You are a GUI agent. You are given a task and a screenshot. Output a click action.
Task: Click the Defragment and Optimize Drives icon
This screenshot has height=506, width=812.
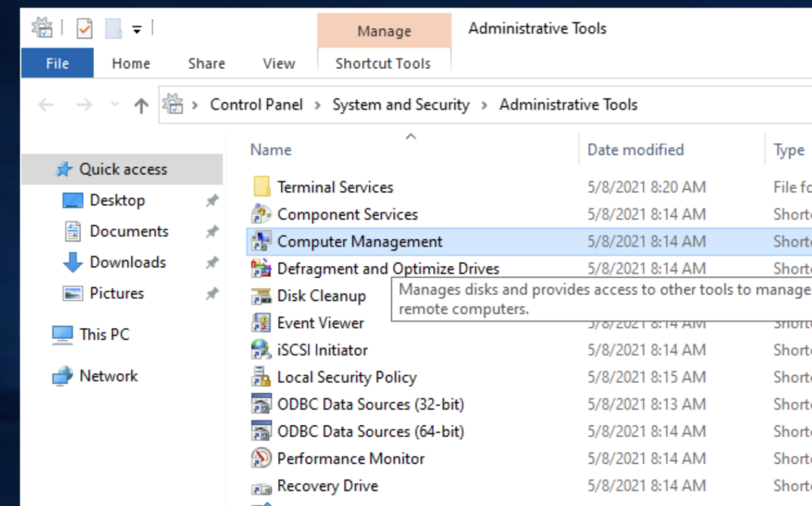coord(261,269)
